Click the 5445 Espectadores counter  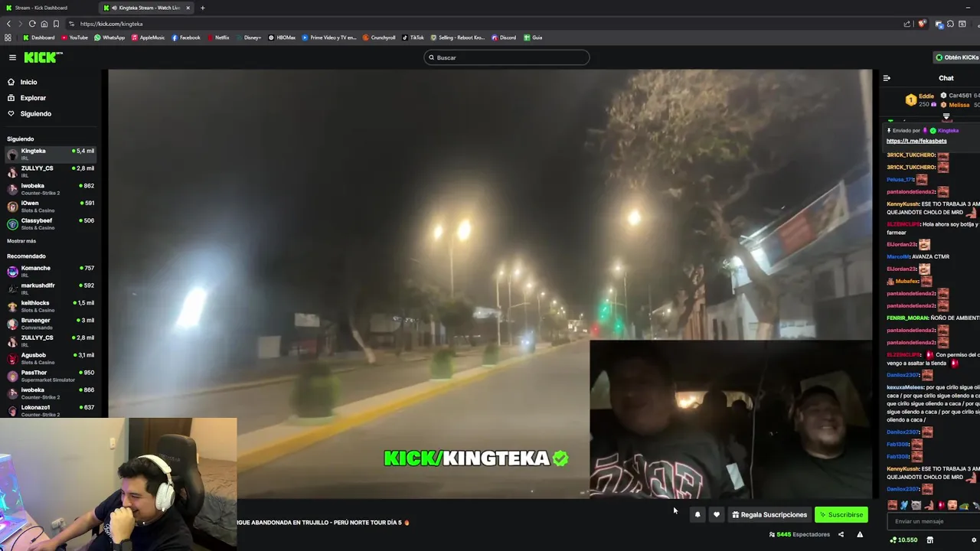[x=799, y=534]
